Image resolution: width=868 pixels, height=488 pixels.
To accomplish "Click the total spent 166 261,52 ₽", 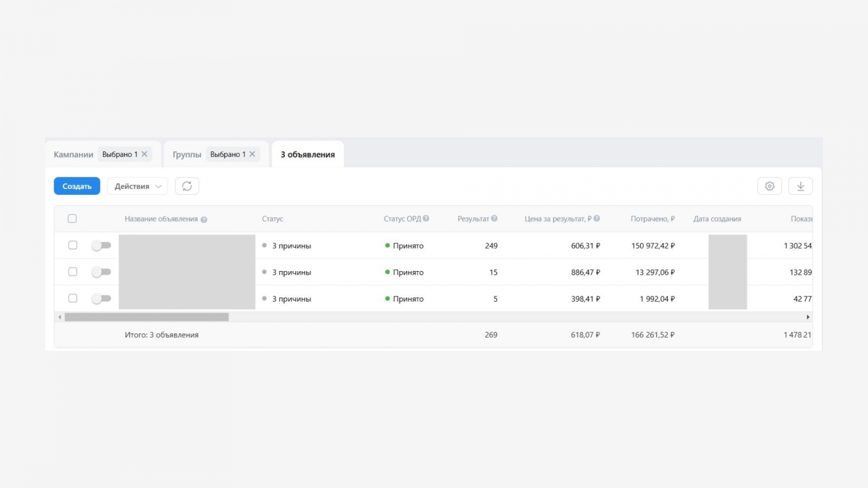I will pyautogui.click(x=653, y=335).
